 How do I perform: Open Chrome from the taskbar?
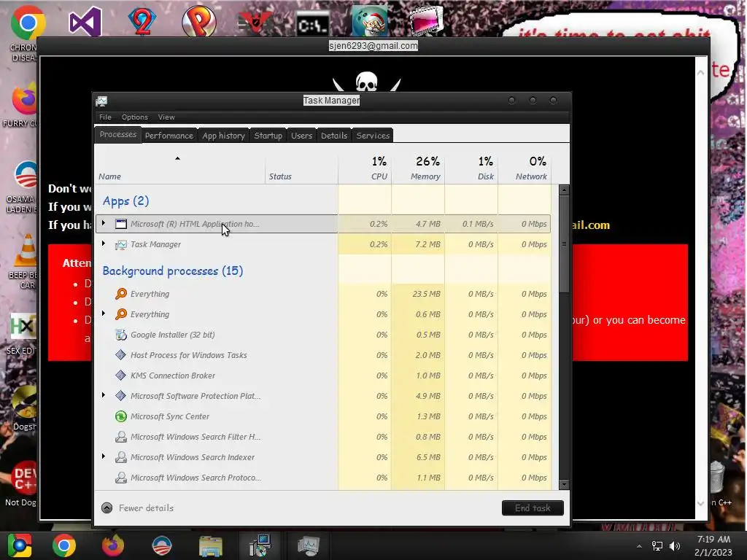[64, 545]
